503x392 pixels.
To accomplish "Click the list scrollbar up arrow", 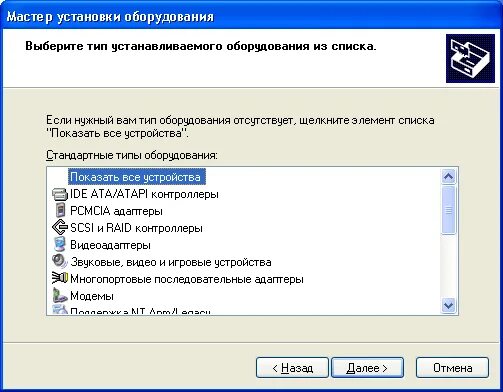I will tap(448, 176).
